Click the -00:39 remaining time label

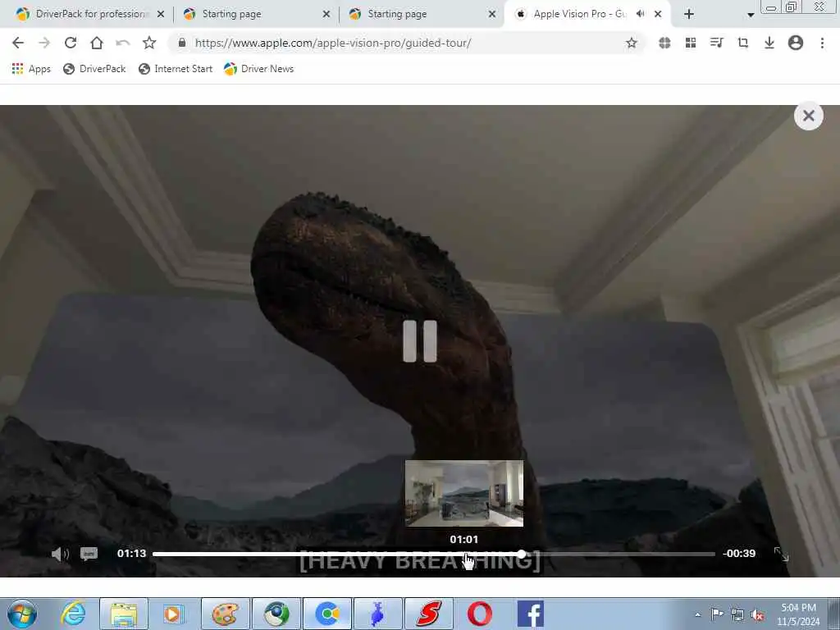click(739, 554)
